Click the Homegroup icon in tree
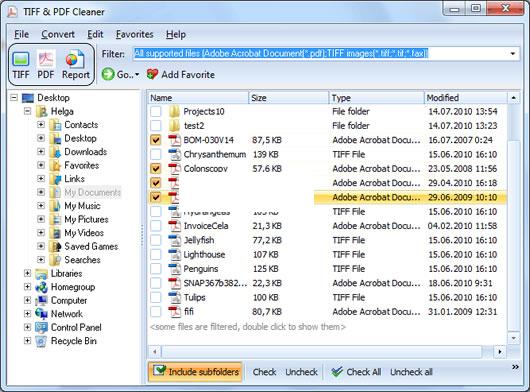The height and width of the screenshot is (392, 530). pos(41,287)
